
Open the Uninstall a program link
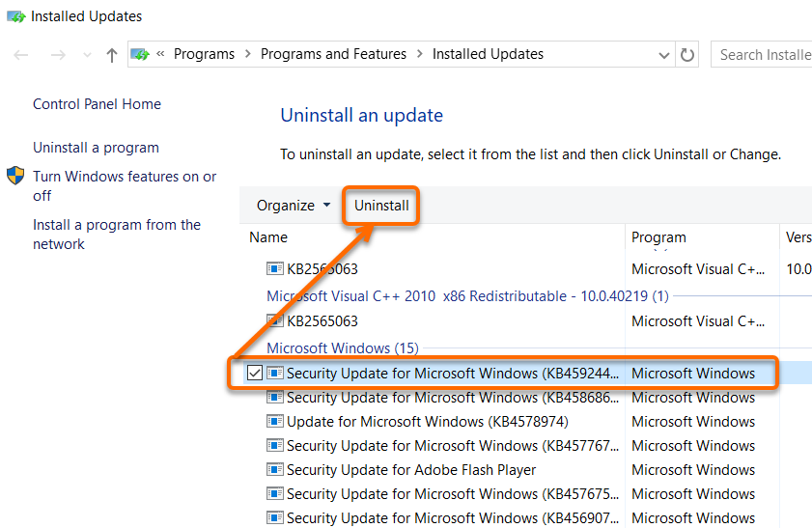pos(96,148)
